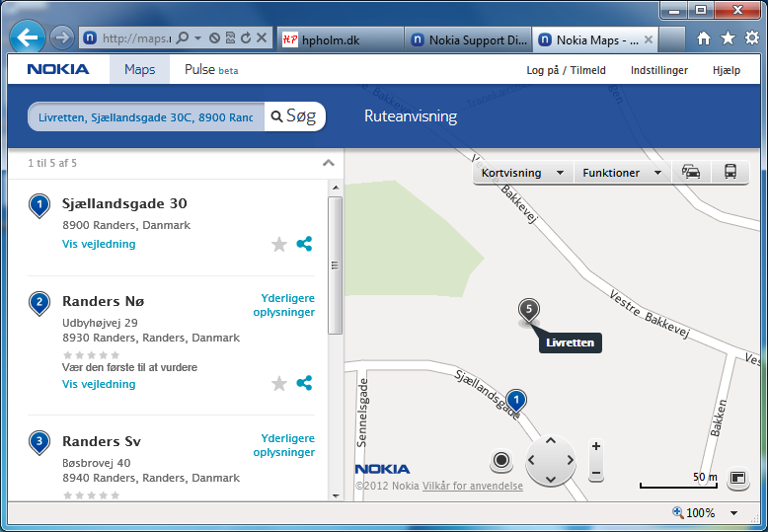Image resolution: width=768 pixels, height=532 pixels.
Task: Select result pin 2 Randers Nø
Action: [x=39, y=303]
